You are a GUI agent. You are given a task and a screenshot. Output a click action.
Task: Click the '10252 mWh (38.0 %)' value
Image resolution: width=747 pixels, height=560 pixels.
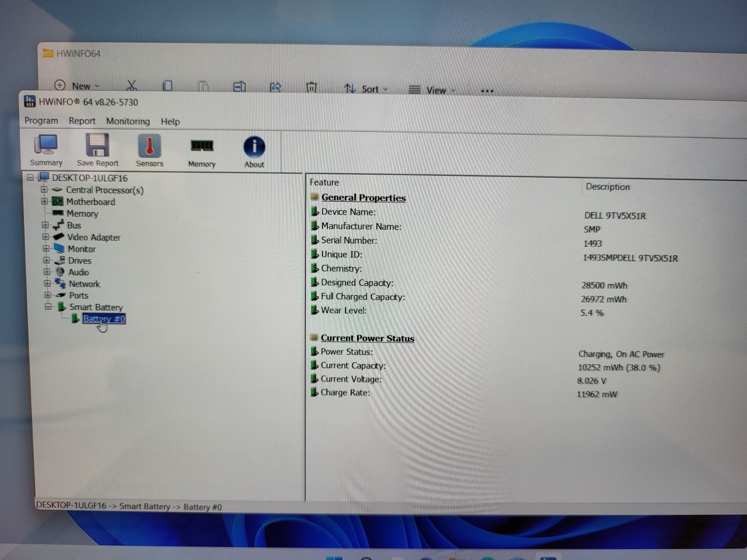(x=619, y=367)
